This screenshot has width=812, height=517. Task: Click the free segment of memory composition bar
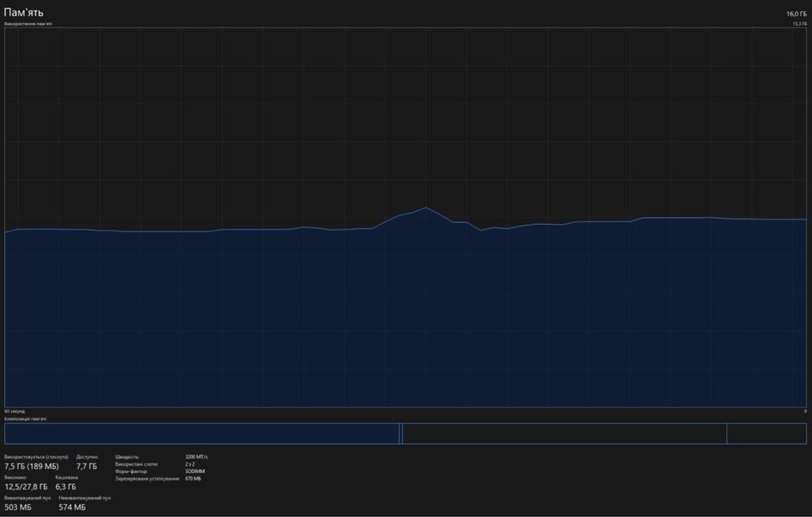(x=767, y=433)
